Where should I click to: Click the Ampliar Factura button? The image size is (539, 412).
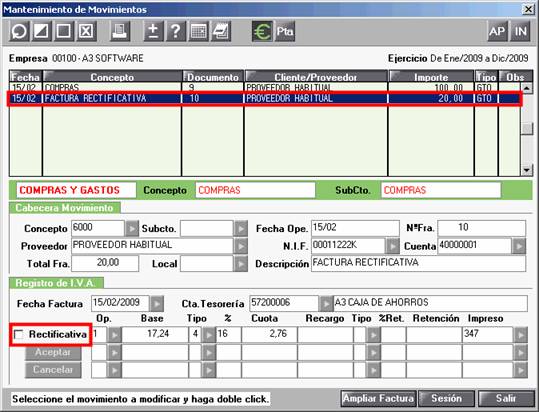click(378, 399)
